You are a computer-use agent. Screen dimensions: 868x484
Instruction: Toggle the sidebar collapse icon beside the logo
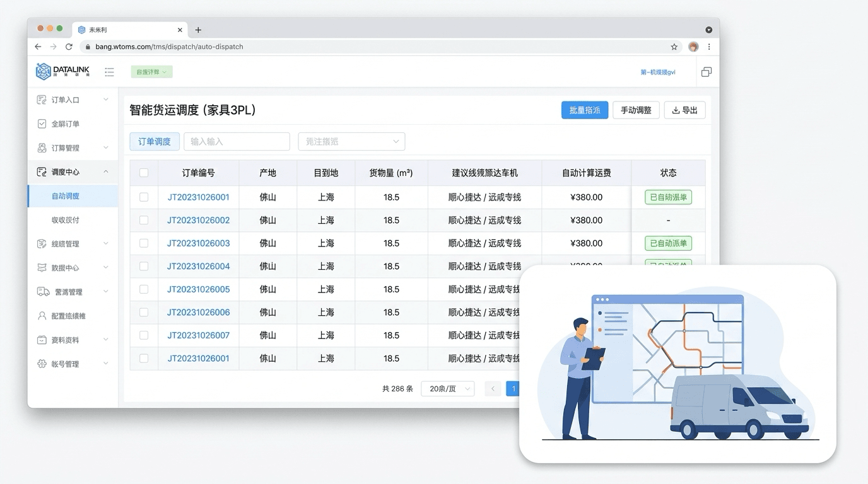click(109, 72)
